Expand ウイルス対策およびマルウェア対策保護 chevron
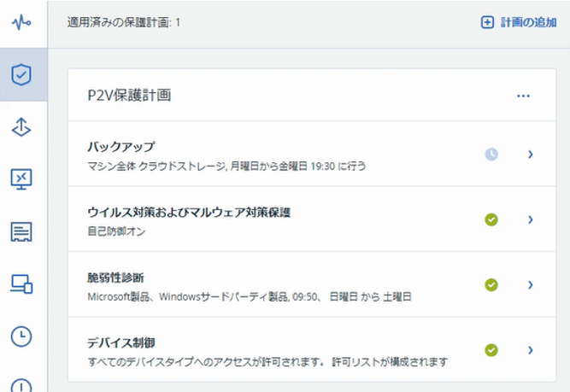Image resolution: width=570 pixels, height=392 pixels. click(x=531, y=219)
